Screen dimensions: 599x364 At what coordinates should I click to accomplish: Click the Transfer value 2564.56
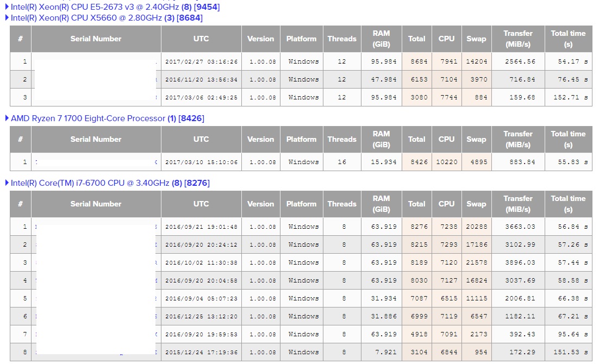tap(520, 61)
